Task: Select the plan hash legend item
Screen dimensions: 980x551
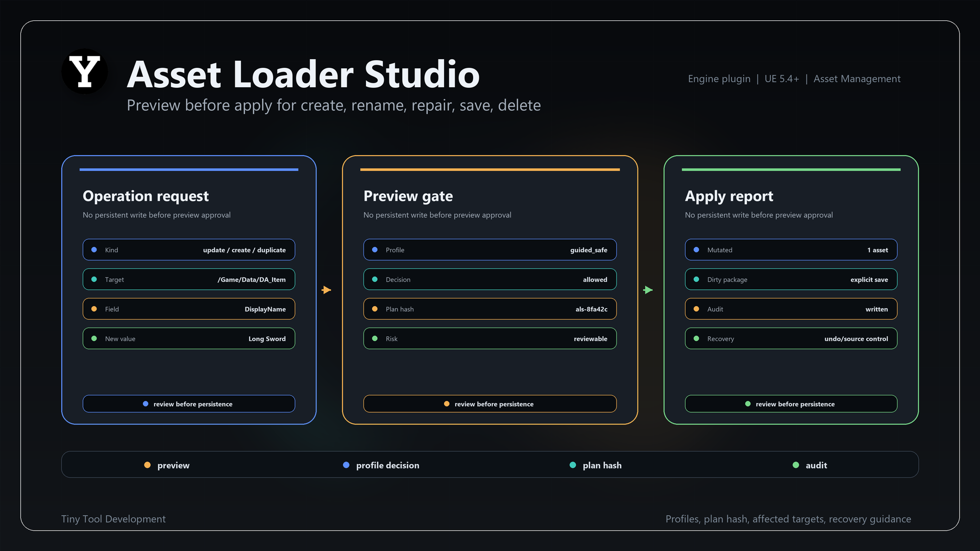Action: [596, 465]
